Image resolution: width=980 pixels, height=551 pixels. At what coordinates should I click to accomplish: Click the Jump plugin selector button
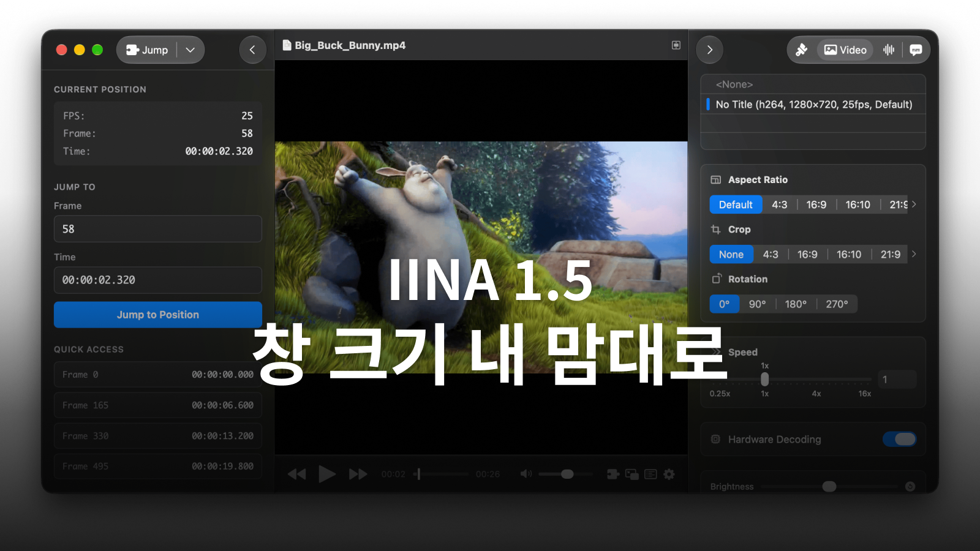pos(147,50)
